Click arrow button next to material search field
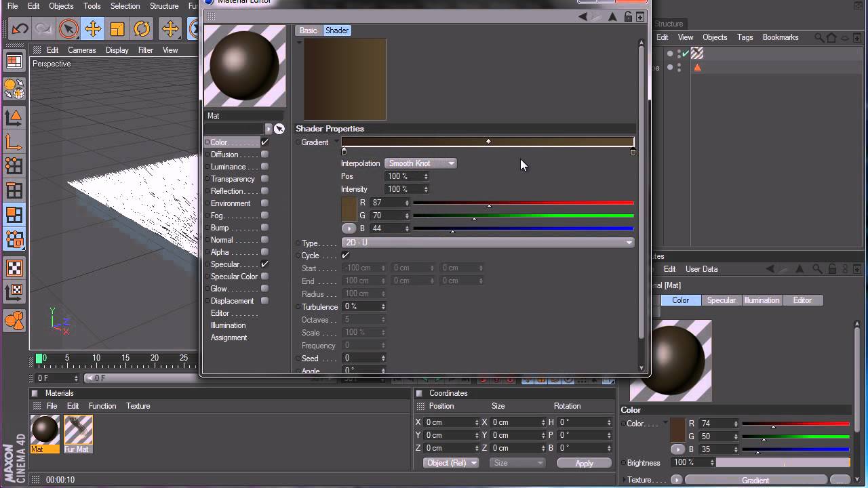 click(269, 129)
